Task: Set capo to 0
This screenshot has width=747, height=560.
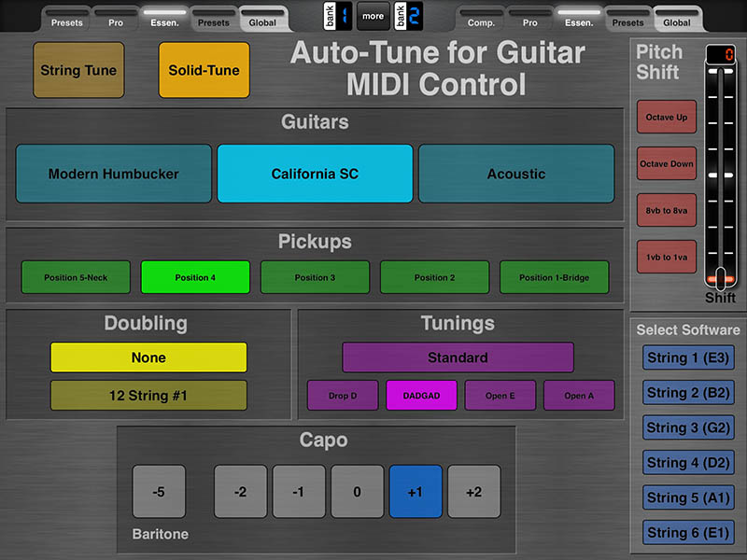Action: (358, 492)
